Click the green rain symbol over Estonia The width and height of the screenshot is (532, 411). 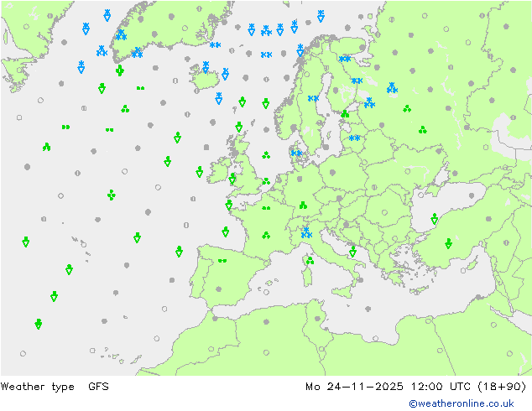345,113
